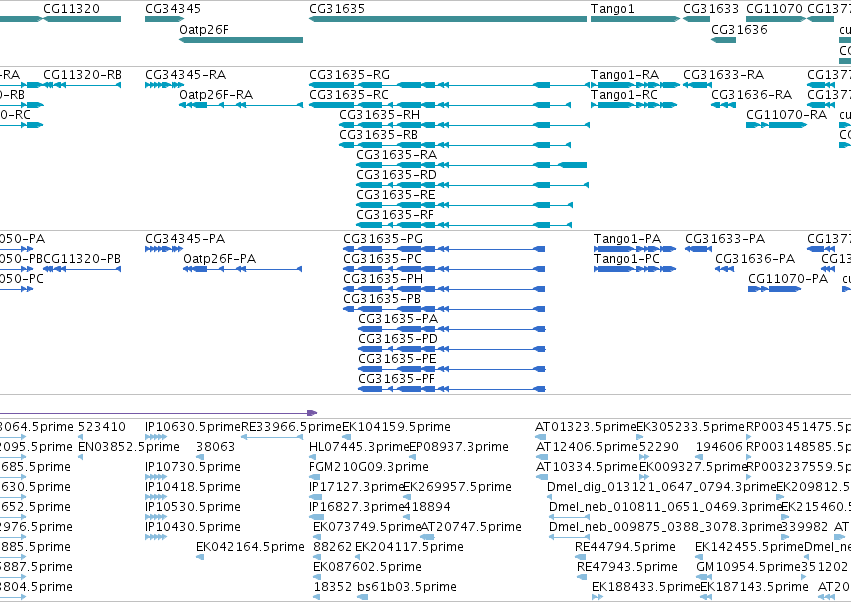Click EST EK188433.5prime

[597, 597]
